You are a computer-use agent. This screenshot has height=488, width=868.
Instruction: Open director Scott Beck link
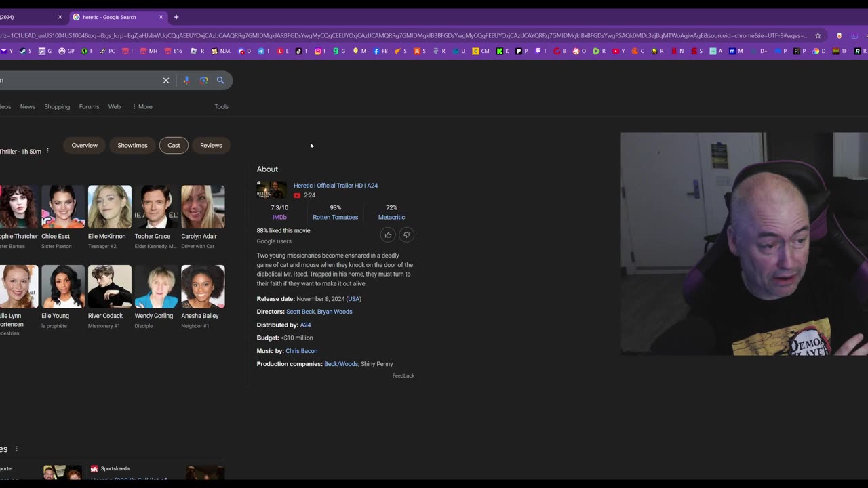coord(300,312)
